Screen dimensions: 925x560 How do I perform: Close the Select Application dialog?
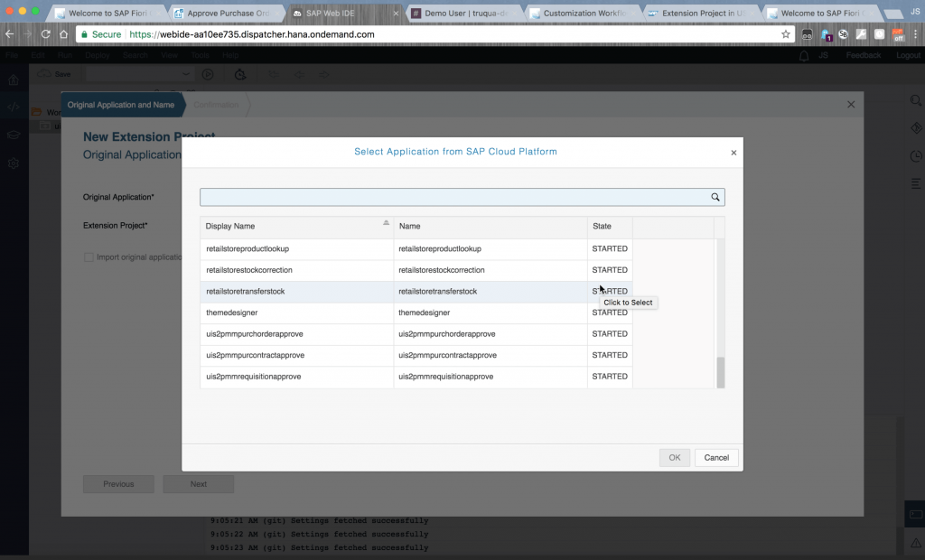(x=733, y=153)
